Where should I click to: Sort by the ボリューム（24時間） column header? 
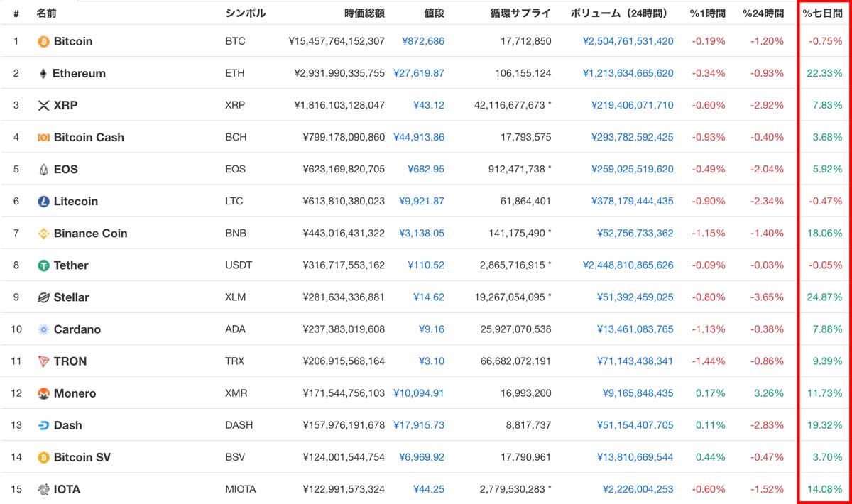pos(622,13)
